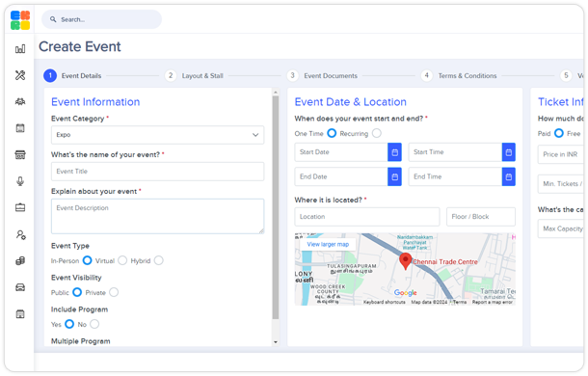Viewport: 588px width, 376px height.
Task: Open the stacked boxes icon in sidebar
Action: click(x=20, y=261)
